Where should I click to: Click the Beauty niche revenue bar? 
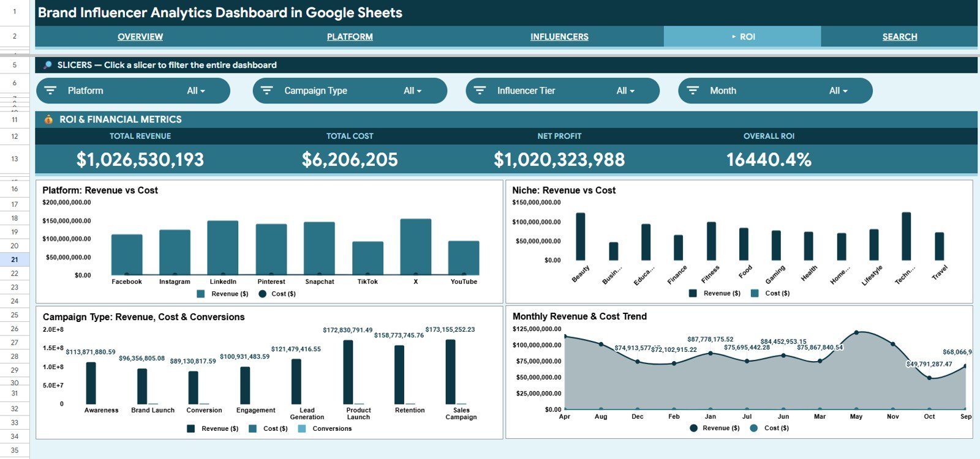[x=581, y=237]
